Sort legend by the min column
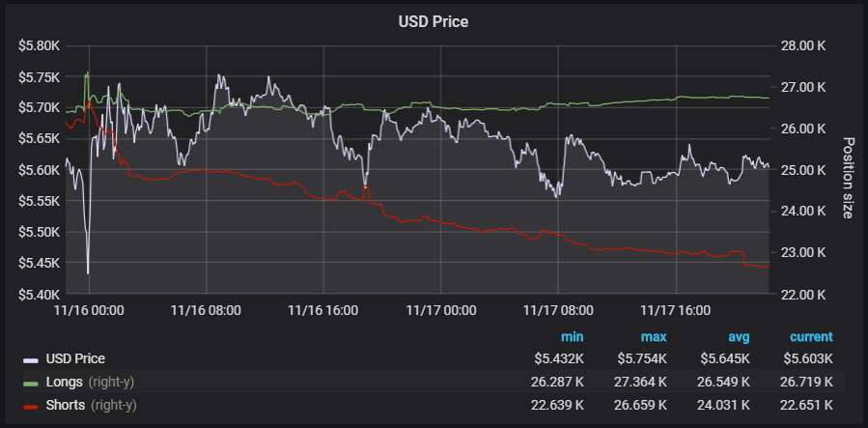The width and height of the screenshot is (868, 428). point(573,337)
